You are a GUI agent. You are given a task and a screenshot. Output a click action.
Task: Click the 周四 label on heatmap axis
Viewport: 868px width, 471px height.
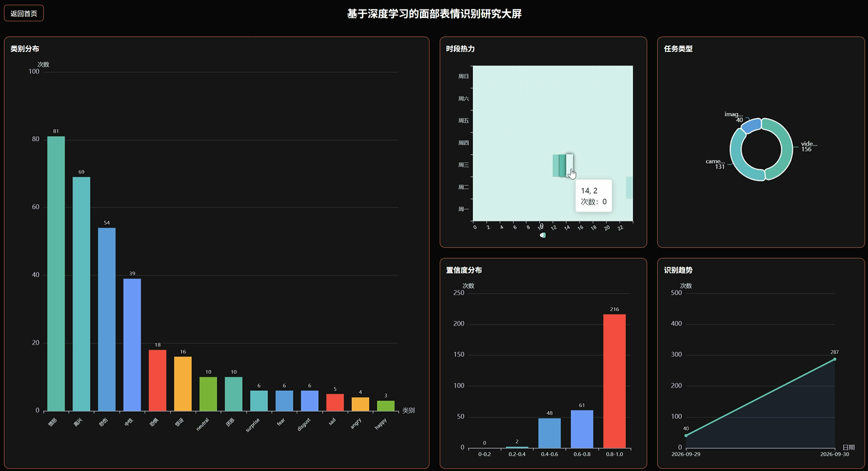(463, 143)
